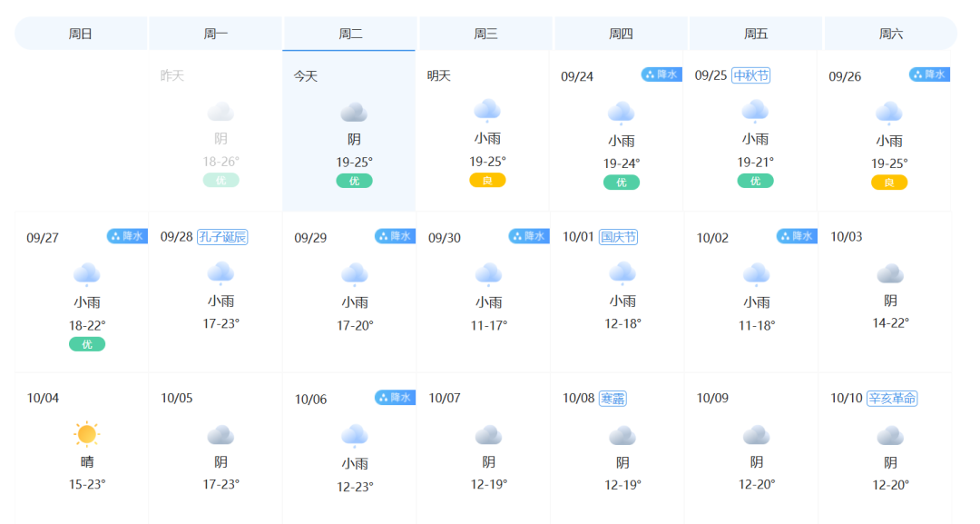Click the 降水 badge on 09/27
Image resolution: width=980 pixels, height=524 pixels.
[x=127, y=236]
